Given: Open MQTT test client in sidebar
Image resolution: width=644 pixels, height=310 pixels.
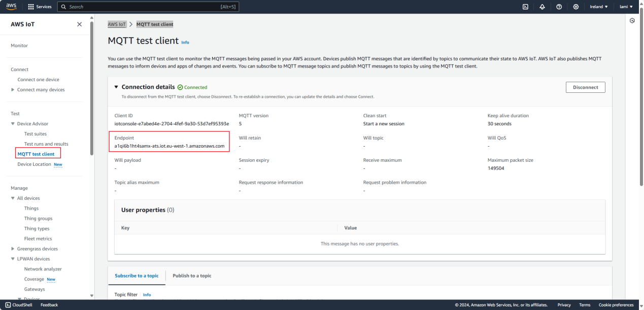Looking at the screenshot, I should (x=36, y=154).
